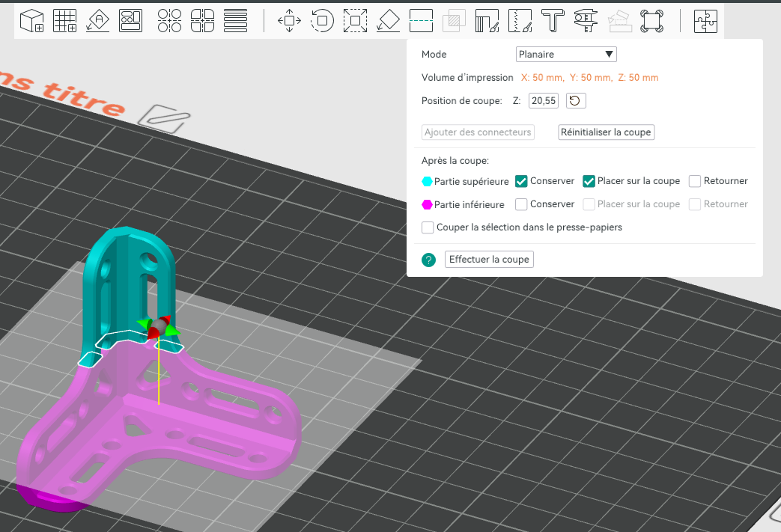Select the Move tool with arrows
Screen dimensions: 781x532
pos(289,21)
